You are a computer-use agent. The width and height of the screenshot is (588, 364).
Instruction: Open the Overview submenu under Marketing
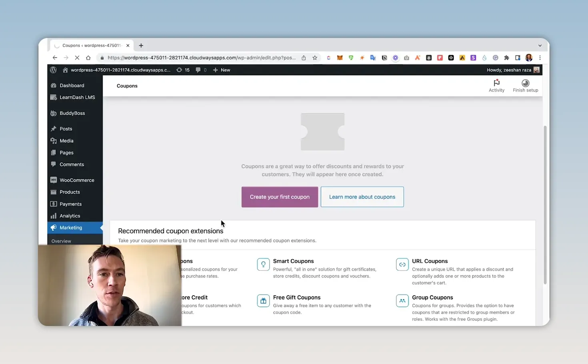point(61,241)
